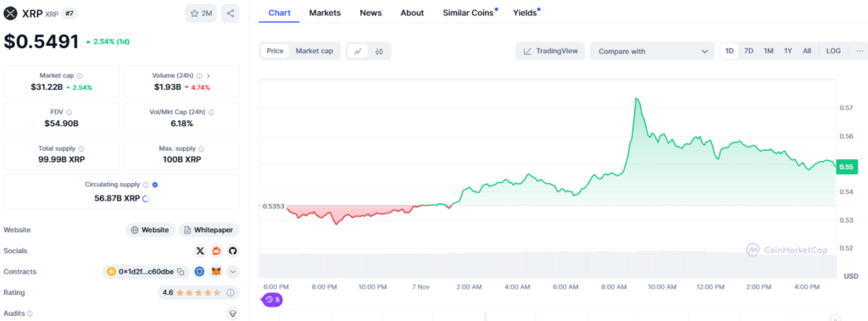Open the share icon button

(x=231, y=14)
